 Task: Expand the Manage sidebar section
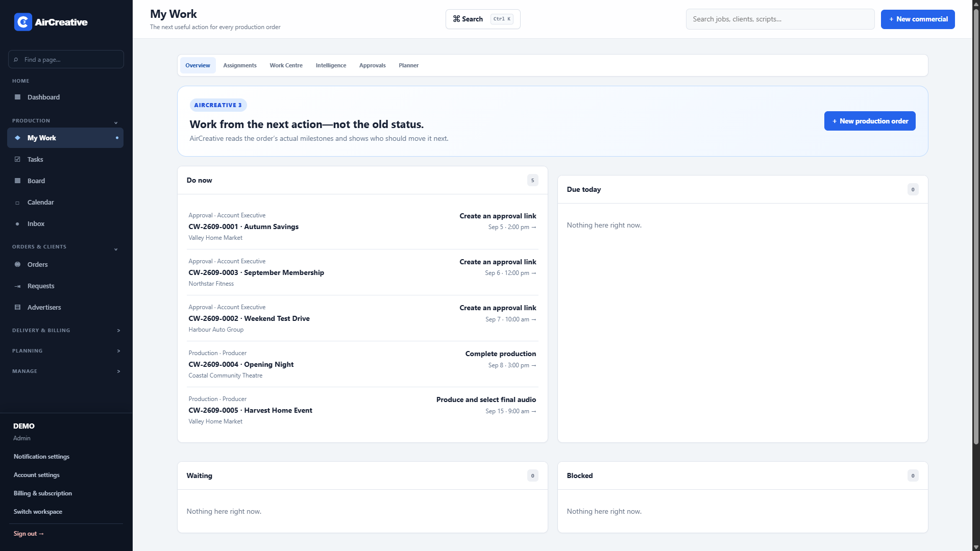118,371
